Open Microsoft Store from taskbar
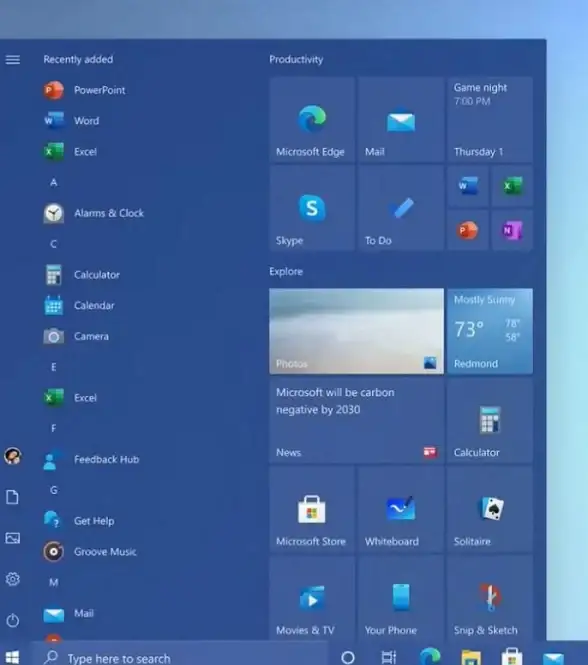This screenshot has width=588, height=665. [x=512, y=657]
